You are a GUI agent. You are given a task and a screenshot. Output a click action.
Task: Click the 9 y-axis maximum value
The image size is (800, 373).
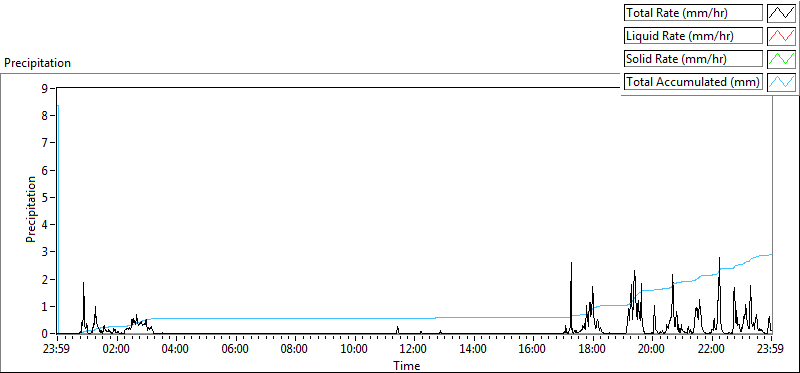coord(45,88)
